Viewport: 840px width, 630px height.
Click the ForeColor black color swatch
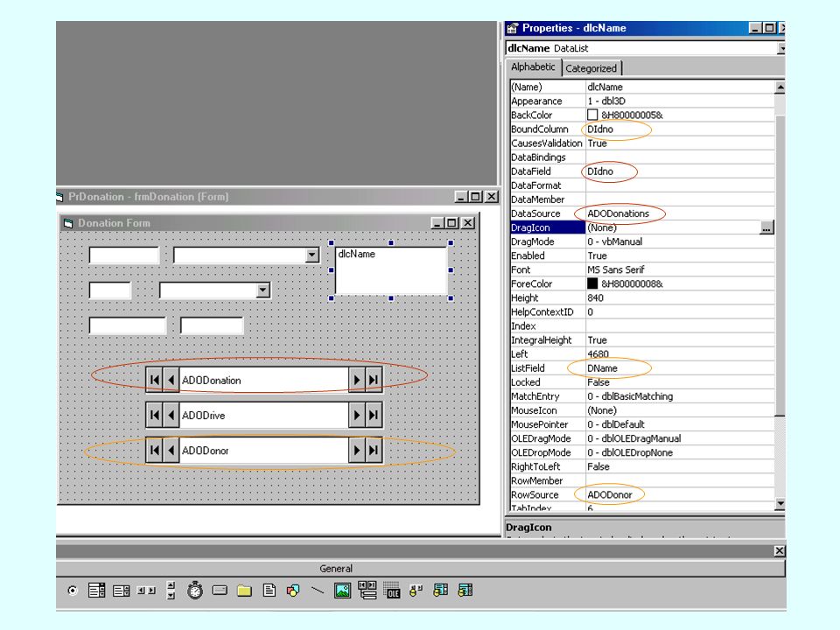pos(592,283)
